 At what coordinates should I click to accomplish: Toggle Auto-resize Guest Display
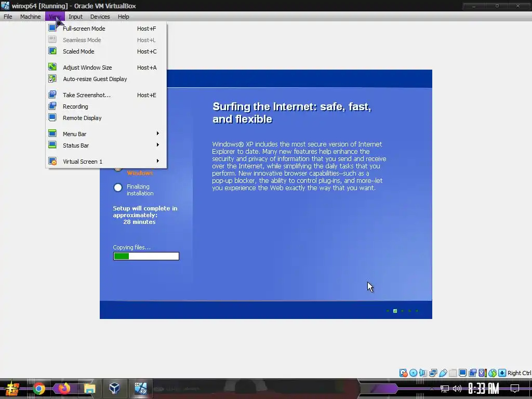106,79
